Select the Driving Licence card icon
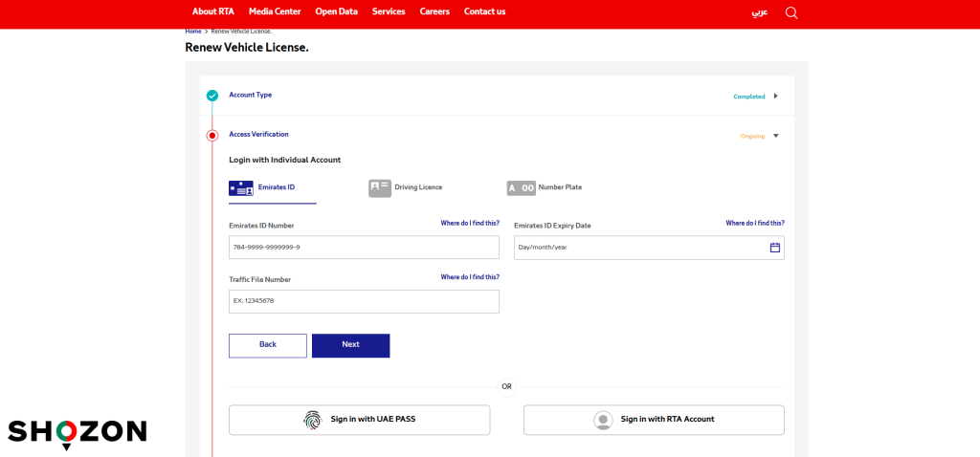The height and width of the screenshot is (457, 980). coord(380,188)
